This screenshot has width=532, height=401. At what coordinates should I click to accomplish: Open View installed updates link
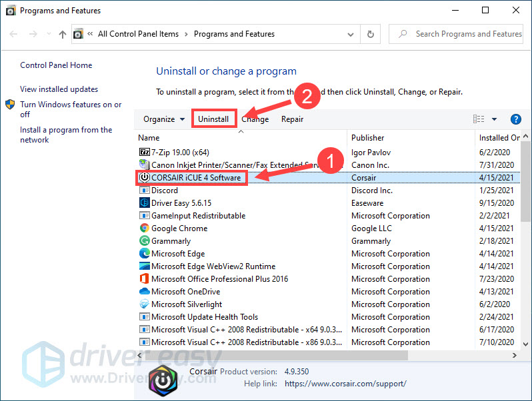point(59,89)
